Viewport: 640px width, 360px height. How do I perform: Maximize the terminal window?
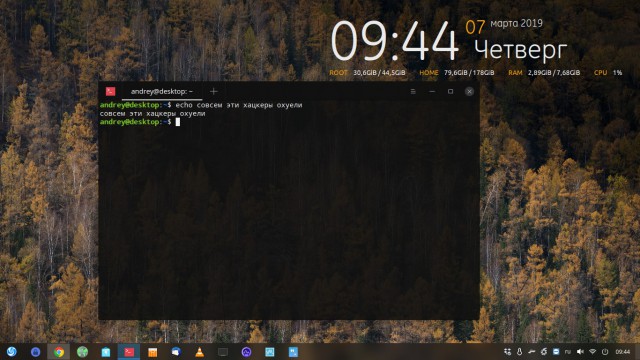[451, 91]
